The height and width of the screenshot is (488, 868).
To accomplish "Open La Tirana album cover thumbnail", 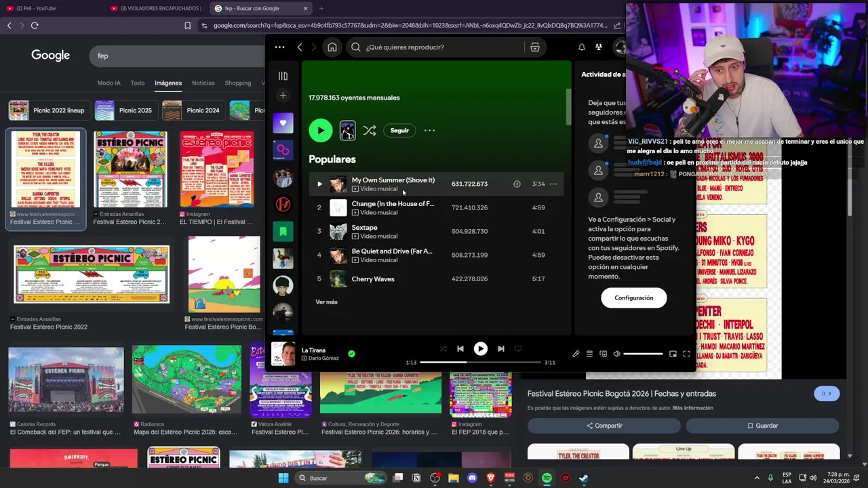I will [x=283, y=354].
